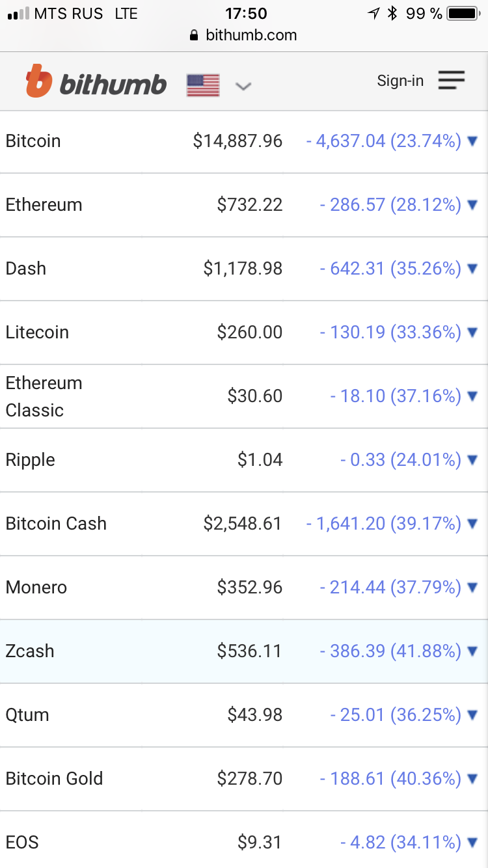Tap the Litecoin down-arrow indicator
The width and height of the screenshot is (488, 868).
[x=473, y=332]
